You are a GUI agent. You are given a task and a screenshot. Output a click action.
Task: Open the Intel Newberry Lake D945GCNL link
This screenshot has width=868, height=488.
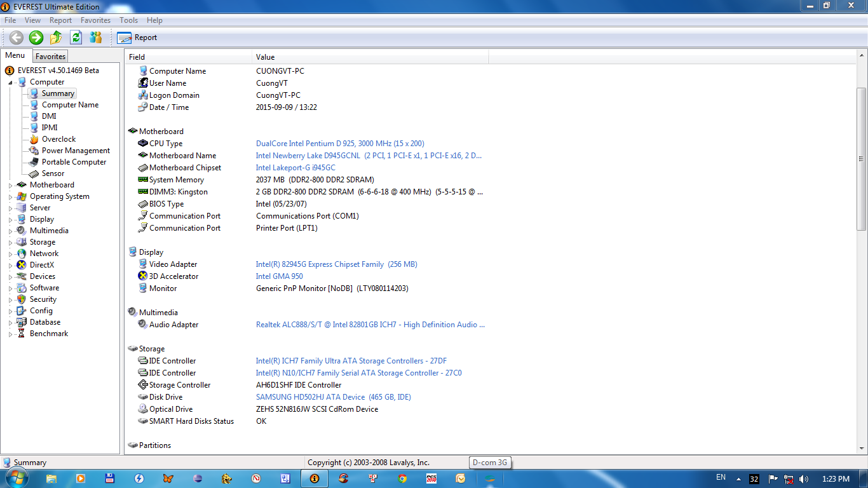pyautogui.click(x=369, y=156)
